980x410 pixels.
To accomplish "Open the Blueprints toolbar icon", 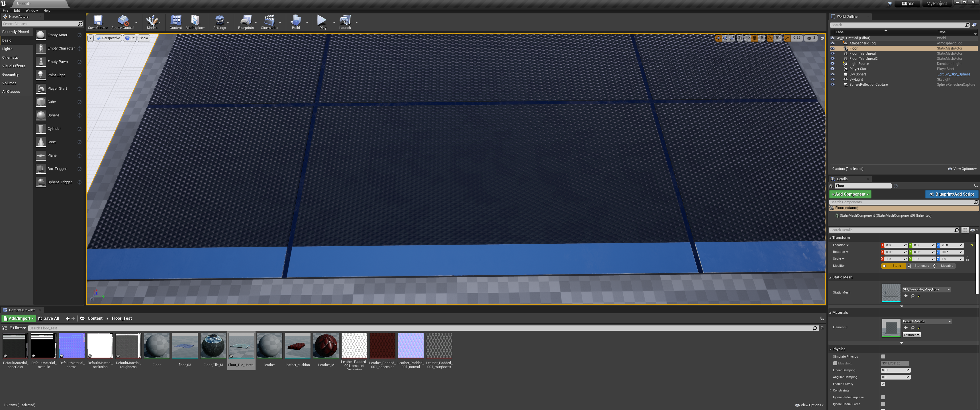I will (x=246, y=22).
